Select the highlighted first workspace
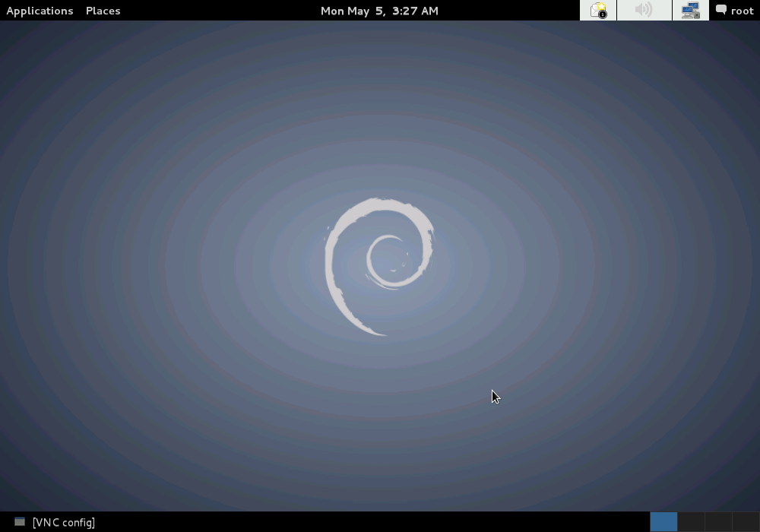 [x=663, y=521]
